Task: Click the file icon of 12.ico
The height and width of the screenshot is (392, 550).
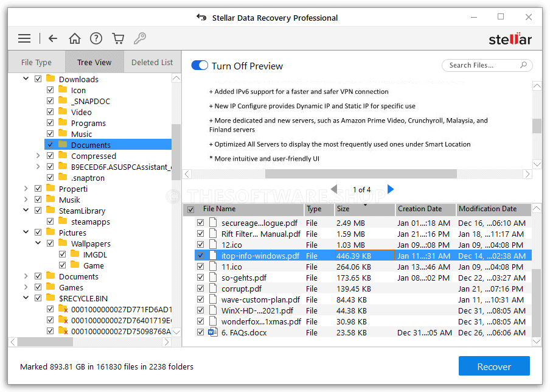Action: pos(213,245)
